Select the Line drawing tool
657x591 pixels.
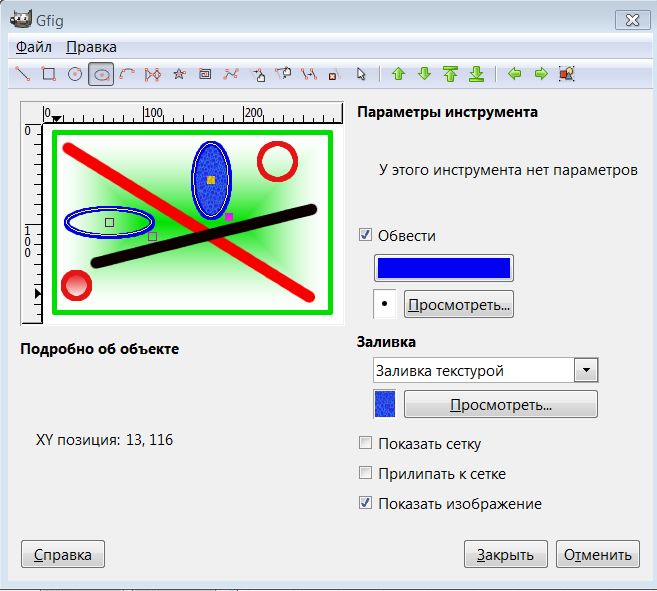pyautogui.click(x=22, y=74)
